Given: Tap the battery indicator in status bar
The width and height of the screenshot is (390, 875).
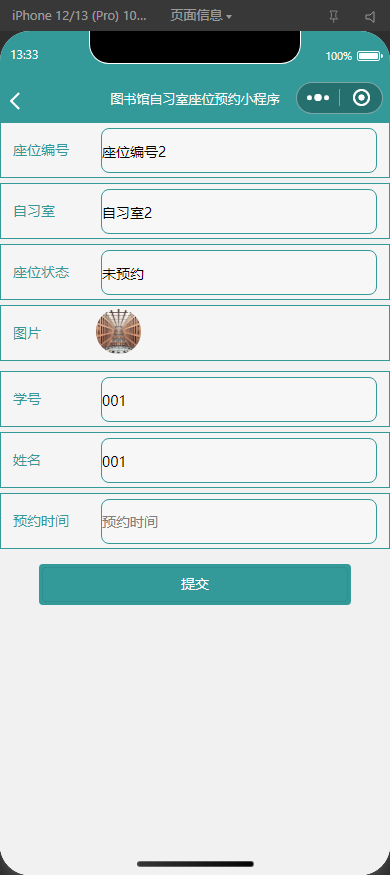Looking at the screenshot, I should pyautogui.click(x=369, y=56).
